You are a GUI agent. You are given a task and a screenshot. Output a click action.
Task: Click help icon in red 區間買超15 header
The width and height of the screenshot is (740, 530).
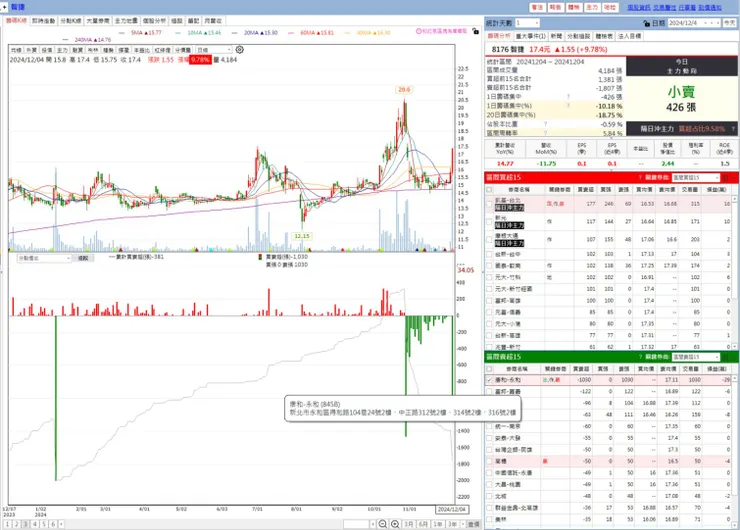[640, 177]
